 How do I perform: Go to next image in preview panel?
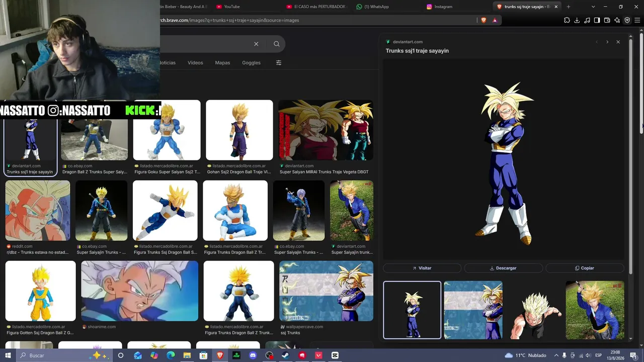click(607, 42)
